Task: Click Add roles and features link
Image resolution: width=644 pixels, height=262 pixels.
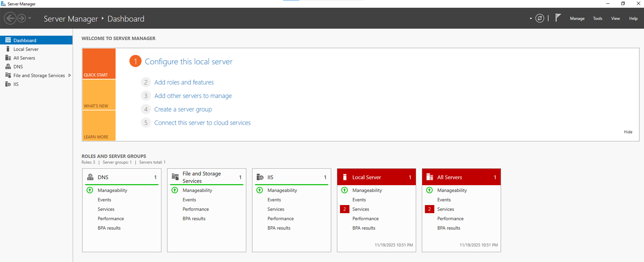Action: pyautogui.click(x=184, y=82)
